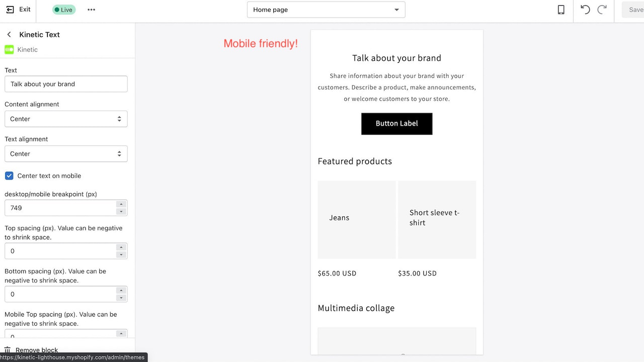Click Remove block at the bottom
Viewport: 644px width, 362px height.
click(x=36, y=349)
